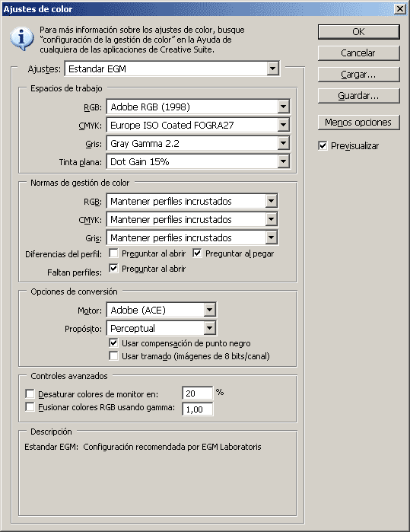Open the Propósito dropdown, Perceptual
Screen dimensions: 410x532
coord(161,329)
